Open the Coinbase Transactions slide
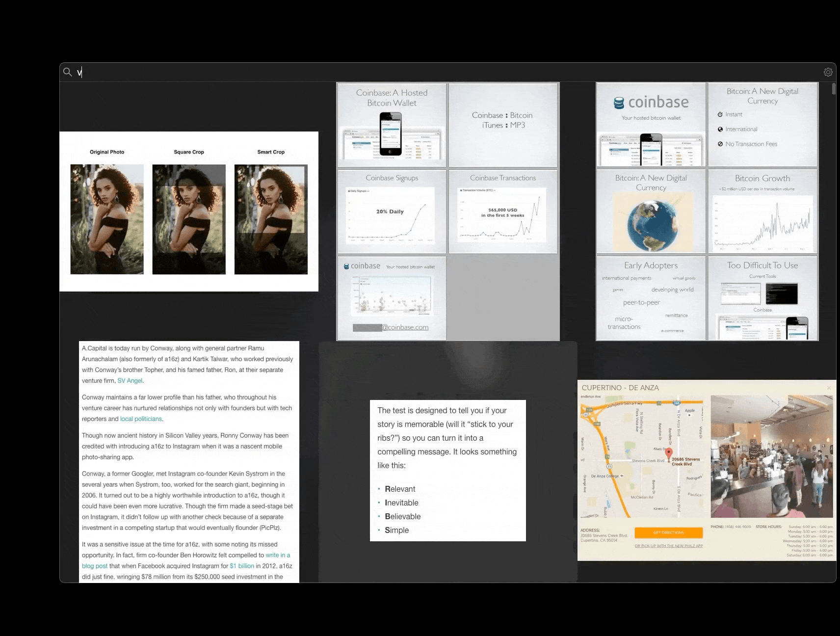Screen dimensions: 840x636 (503, 212)
